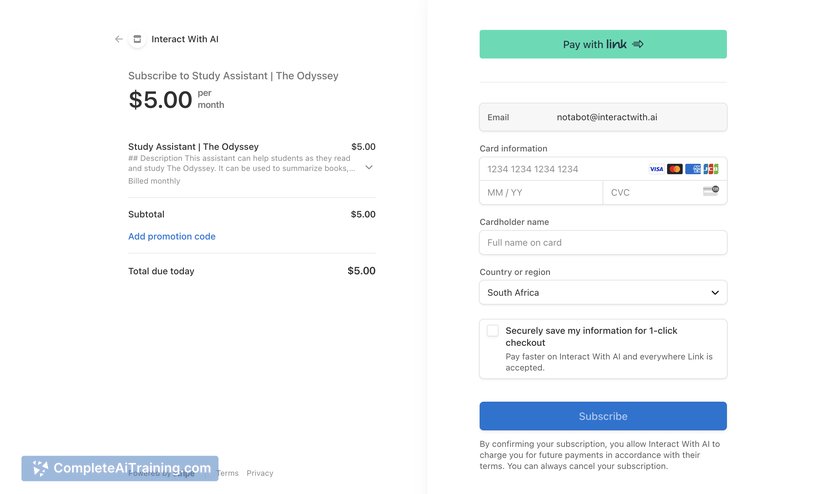Open the Country or region dropdown
This screenshot has width=820, height=494.
click(x=603, y=293)
